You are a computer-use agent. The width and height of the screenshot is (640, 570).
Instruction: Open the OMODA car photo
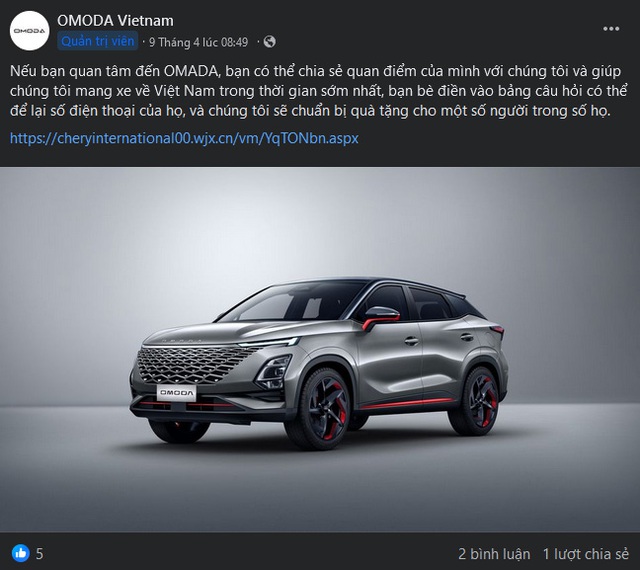(x=320, y=350)
